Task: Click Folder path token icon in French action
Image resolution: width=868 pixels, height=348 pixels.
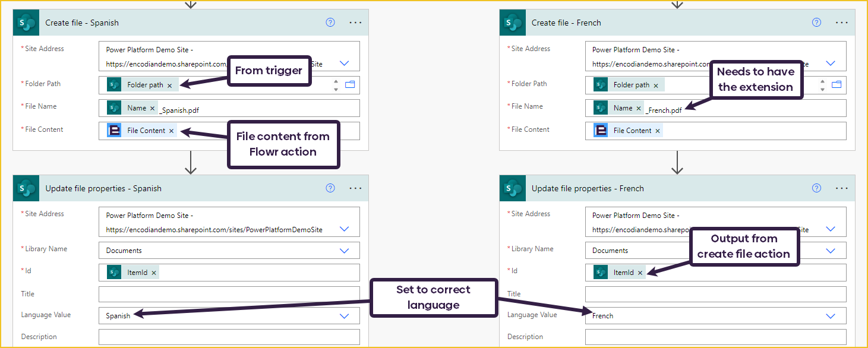Action: (601, 85)
